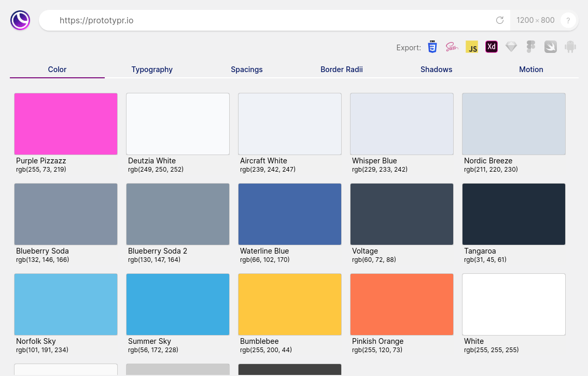
Task: Reload the URL with the refresh icon
Action: (499, 20)
